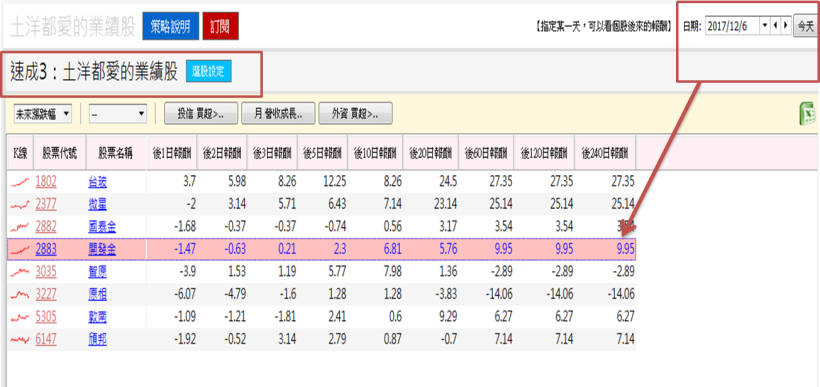820x387 pixels.
Task: Select the 5.77 value in 3035 row
Action: (336, 272)
